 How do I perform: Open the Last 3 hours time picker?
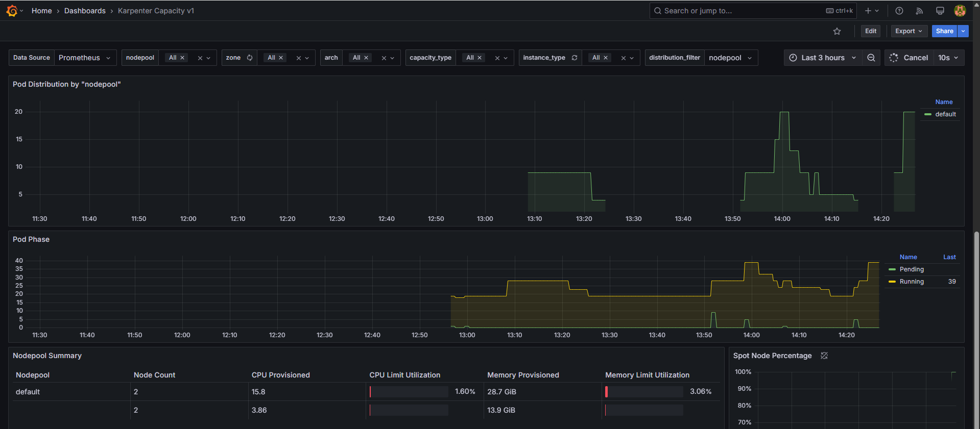tap(823, 58)
